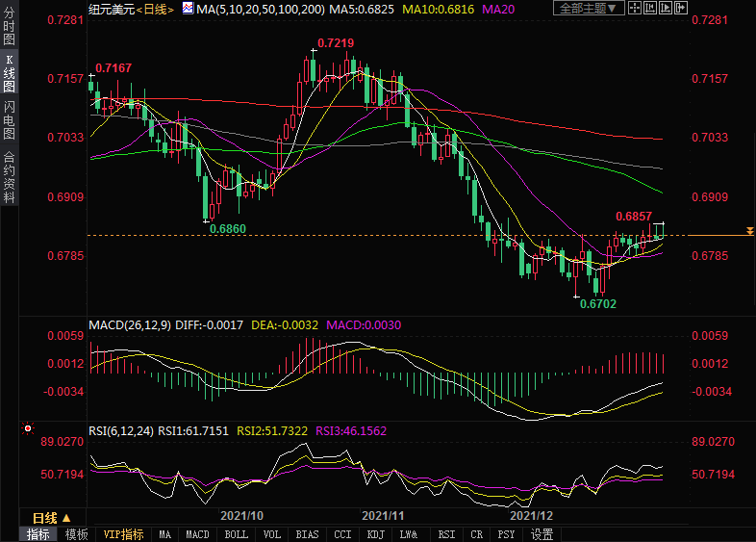Screen dimensions: 756x542
Task: Select the 指标 tab at bottom
Action: 38,534
